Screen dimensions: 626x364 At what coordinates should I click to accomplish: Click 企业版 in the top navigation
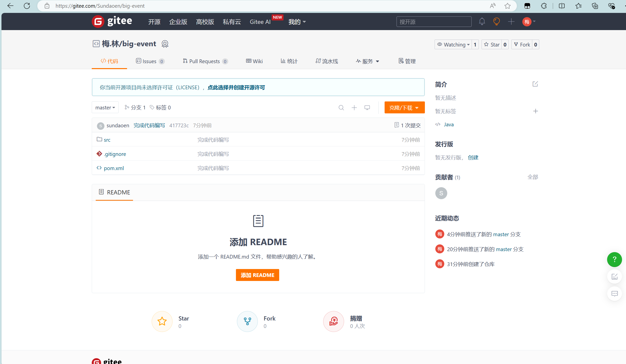tap(178, 22)
